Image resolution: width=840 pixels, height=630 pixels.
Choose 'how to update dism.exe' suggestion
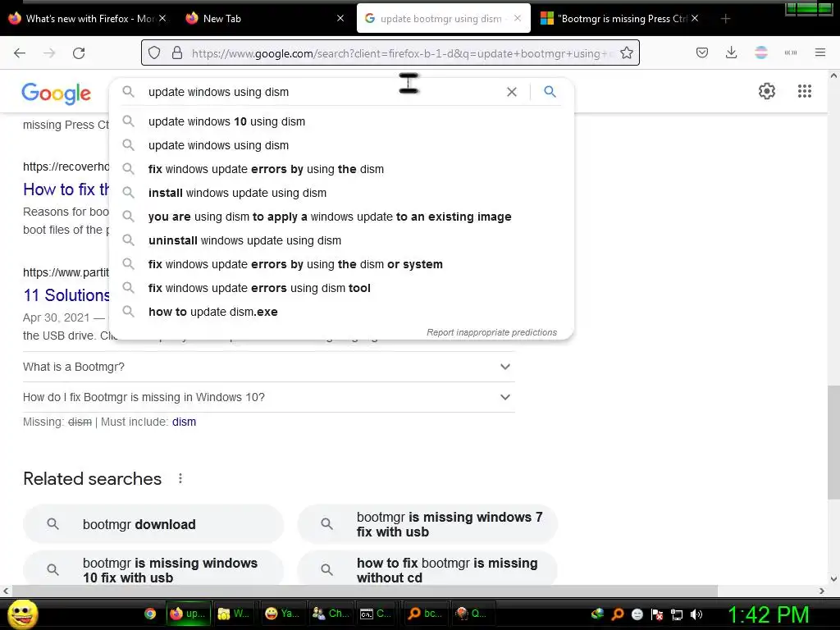341,312
